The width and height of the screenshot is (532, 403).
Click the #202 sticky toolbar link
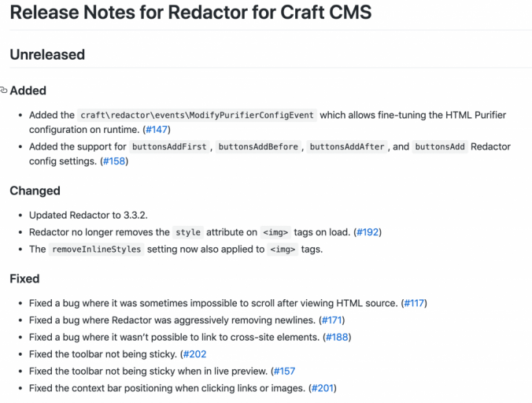(x=196, y=354)
